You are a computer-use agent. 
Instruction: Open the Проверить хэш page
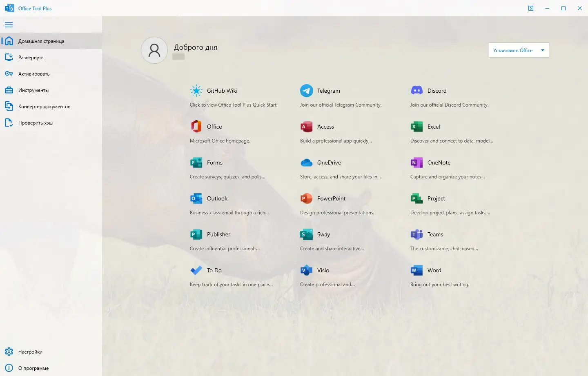tap(51, 122)
